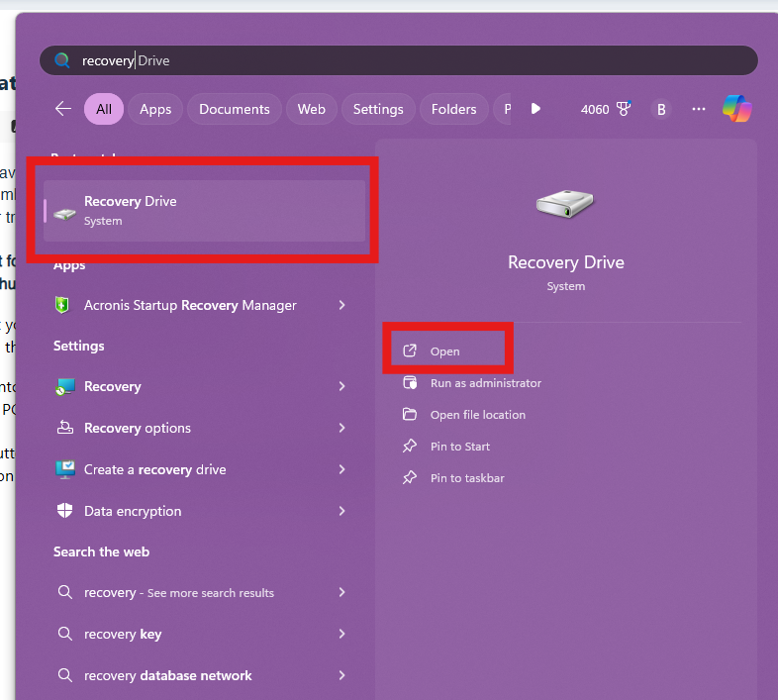Open Acronis Startup Recovery Manager result
This screenshot has width=778, height=700.
190,305
